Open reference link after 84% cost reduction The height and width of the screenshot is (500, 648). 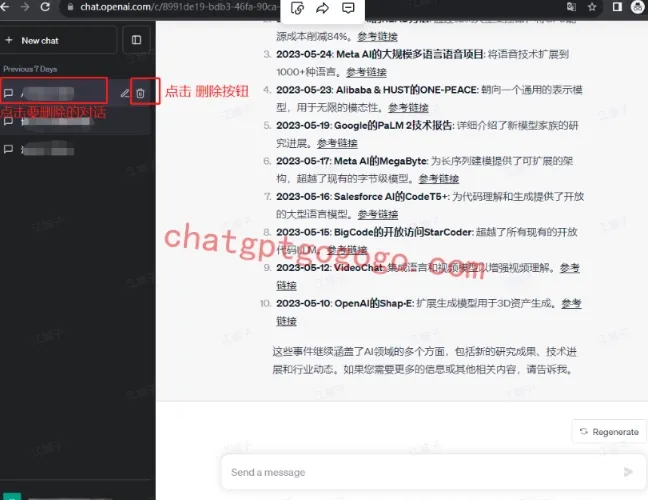pos(377,37)
